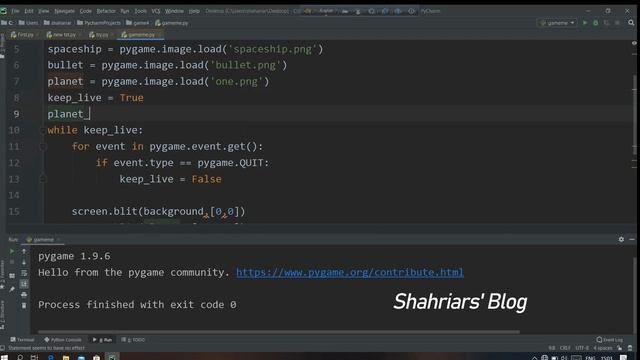
Task: Run gameme with the green play icon
Action: coord(585,23)
